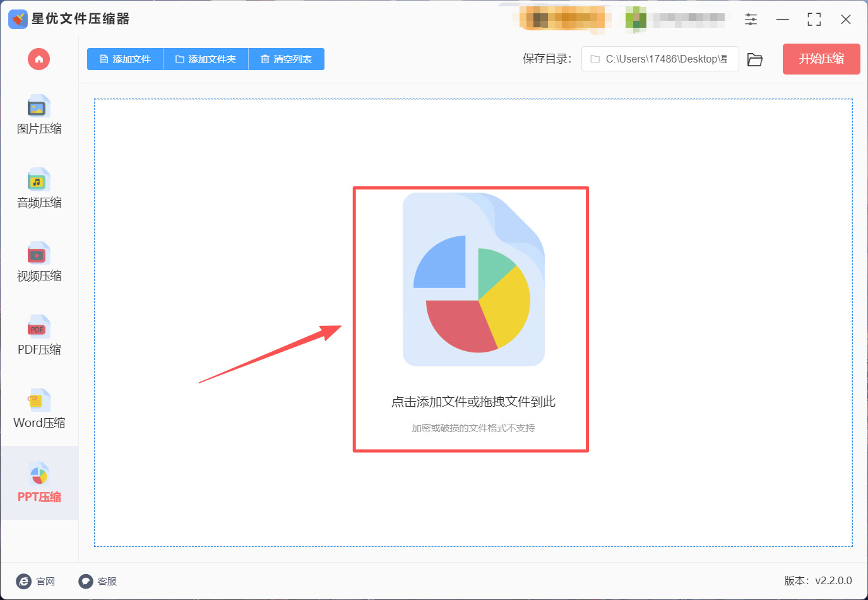The height and width of the screenshot is (600, 868).
Task: Start compression with 开始压缩
Action: point(821,59)
